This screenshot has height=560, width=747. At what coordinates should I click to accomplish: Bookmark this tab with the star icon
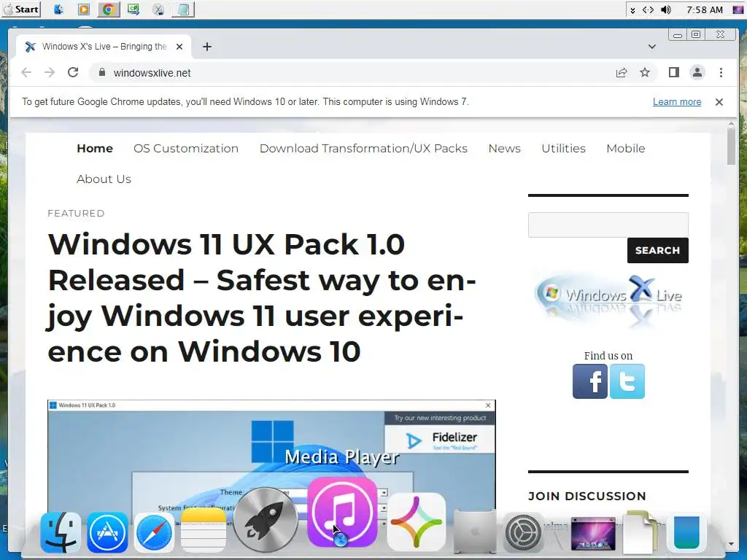(645, 72)
